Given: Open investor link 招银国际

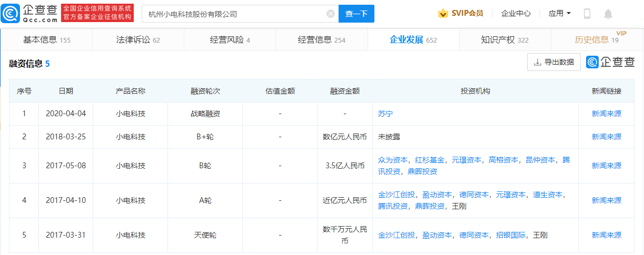Looking at the screenshot, I should 511,235.
